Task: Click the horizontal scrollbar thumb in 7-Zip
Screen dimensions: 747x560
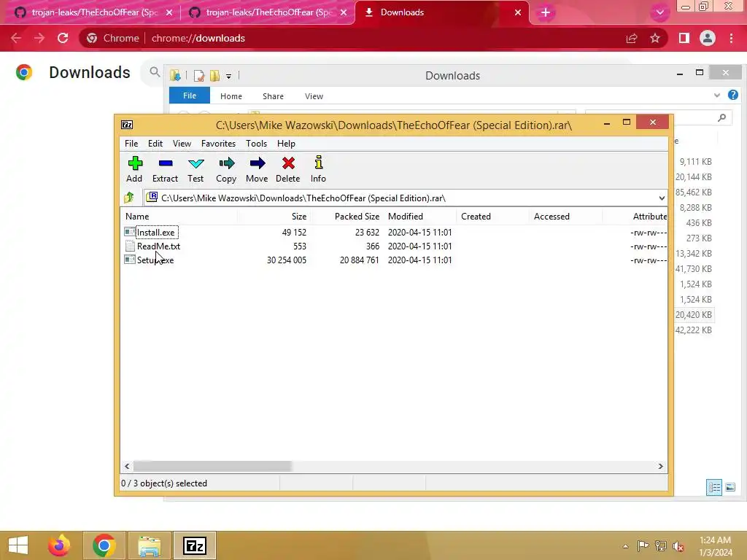Action: [212, 466]
